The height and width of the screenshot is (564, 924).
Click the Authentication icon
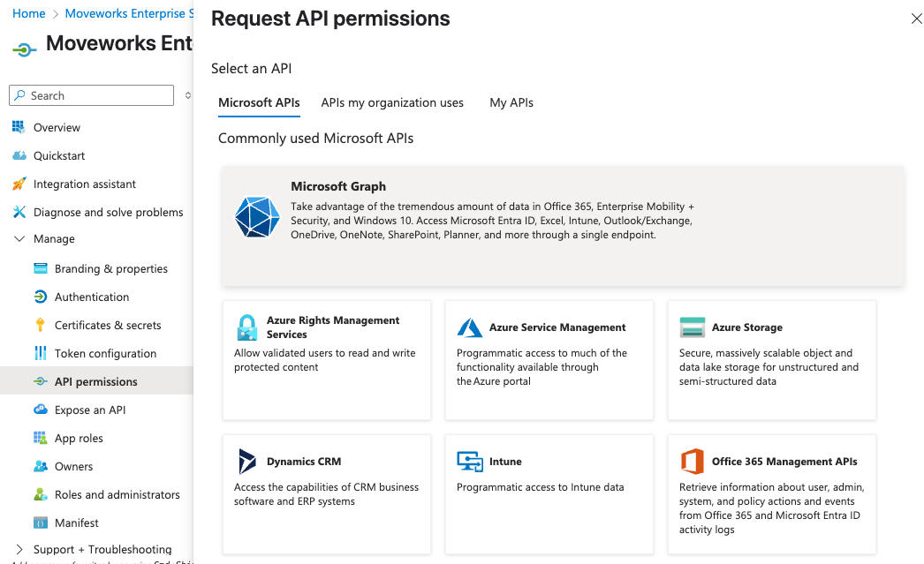40,297
